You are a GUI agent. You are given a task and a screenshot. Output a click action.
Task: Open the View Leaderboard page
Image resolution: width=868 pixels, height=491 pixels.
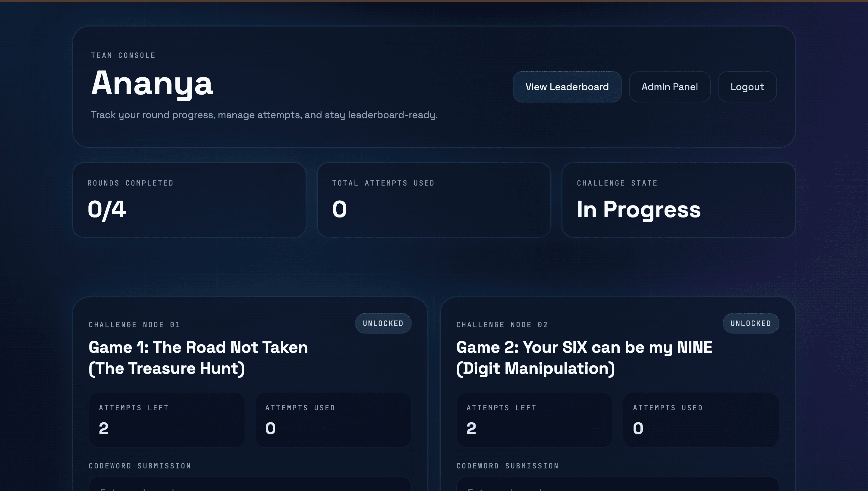coord(567,87)
